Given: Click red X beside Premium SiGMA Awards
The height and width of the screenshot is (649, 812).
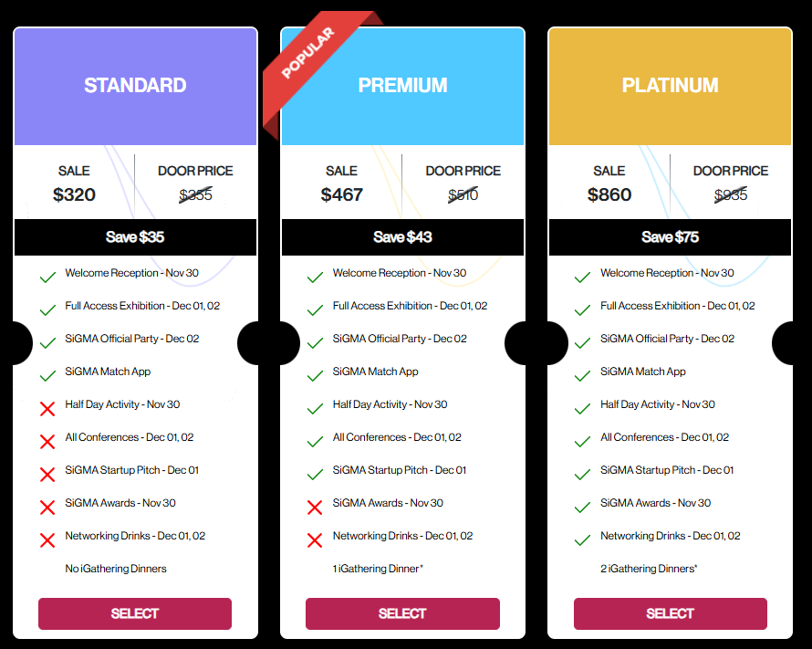Looking at the screenshot, I should click(x=315, y=507).
